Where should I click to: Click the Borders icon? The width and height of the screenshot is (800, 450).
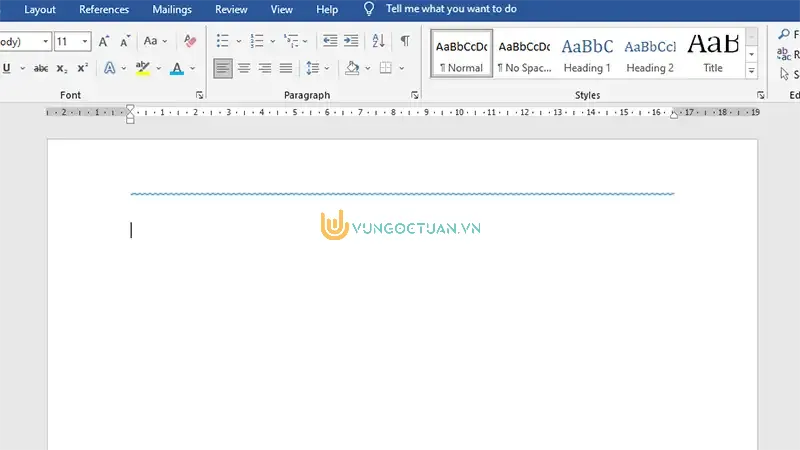[x=386, y=68]
